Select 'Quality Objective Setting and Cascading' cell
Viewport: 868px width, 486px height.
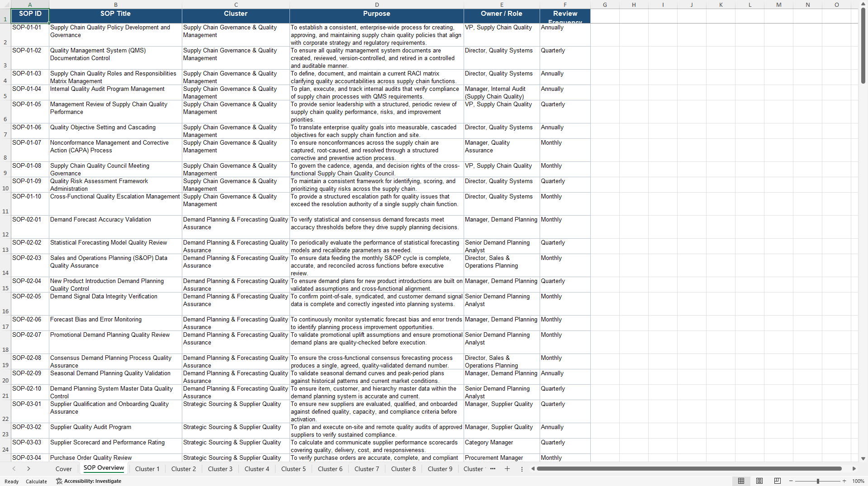point(115,131)
